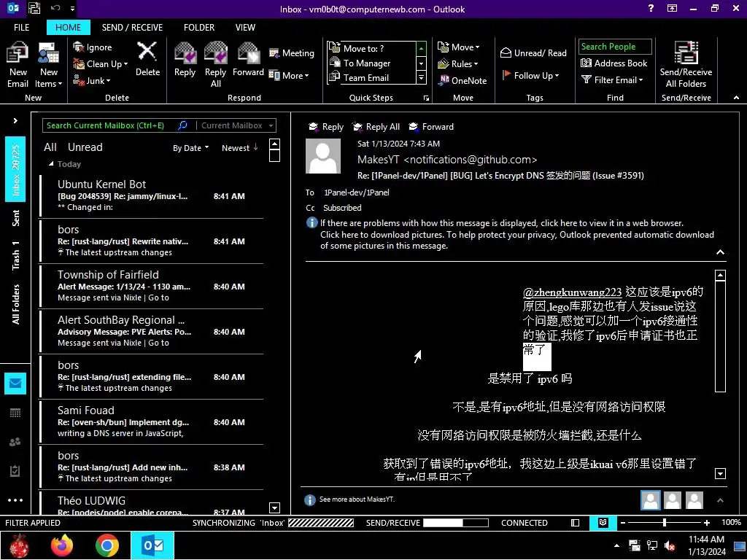The image size is (747, 560).
Task: Click See more about MakesYT
Action: pos(357,499)
